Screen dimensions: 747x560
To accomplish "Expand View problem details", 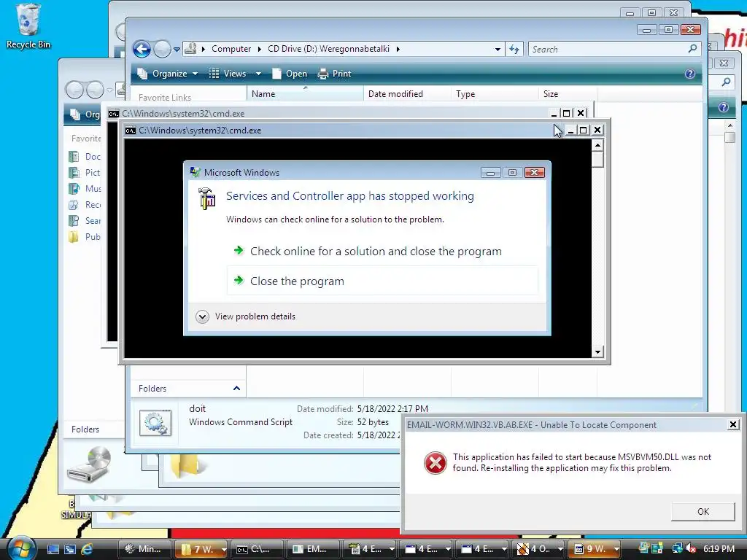I will (246, 316).
